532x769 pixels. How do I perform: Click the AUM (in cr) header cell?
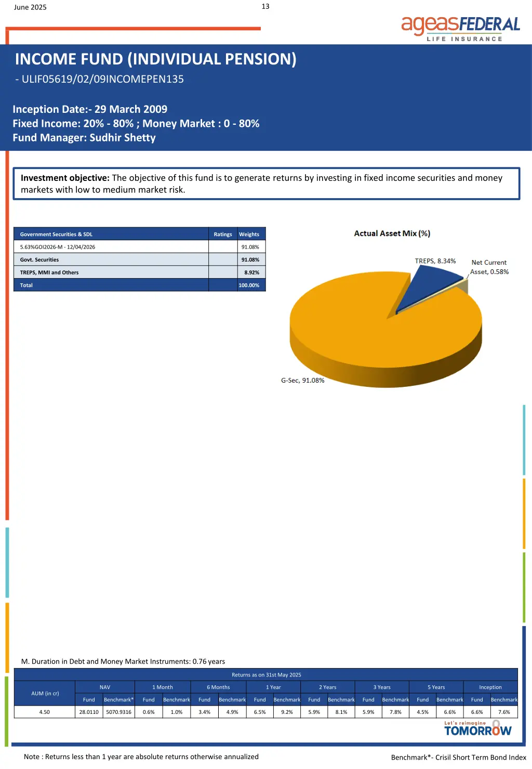[x=45, y=694]
